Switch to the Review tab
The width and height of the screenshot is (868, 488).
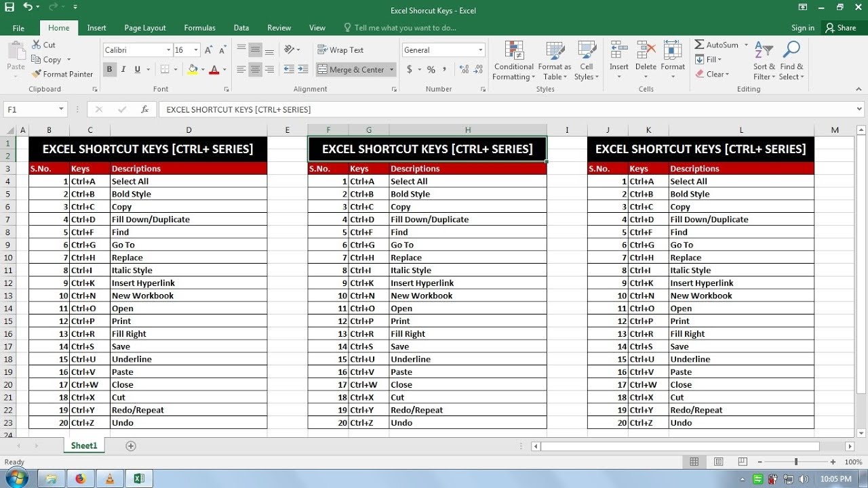(x=279, y=28)
